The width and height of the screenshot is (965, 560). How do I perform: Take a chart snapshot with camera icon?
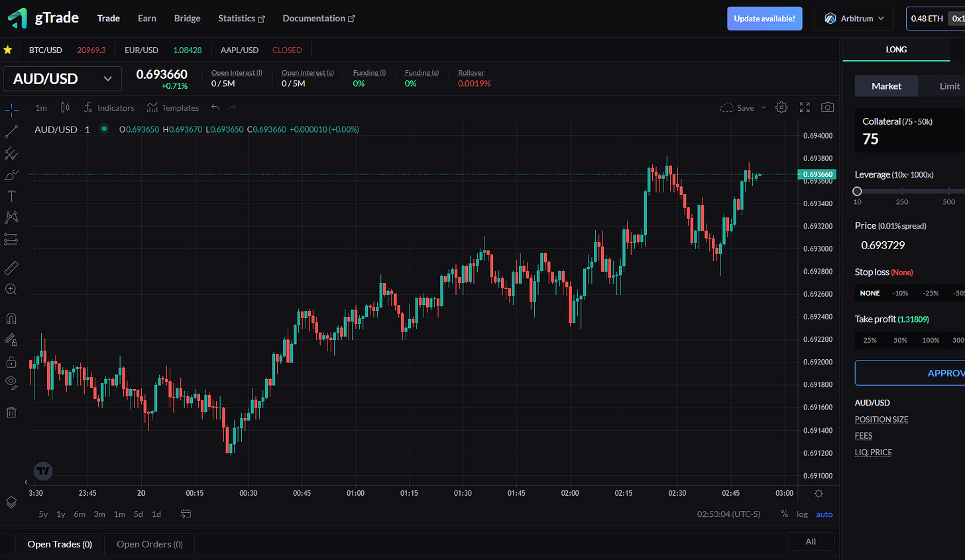coord(827,107)
